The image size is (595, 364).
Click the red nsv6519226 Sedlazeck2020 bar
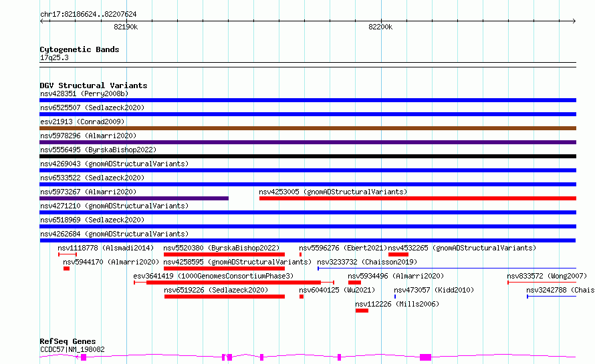225,297
